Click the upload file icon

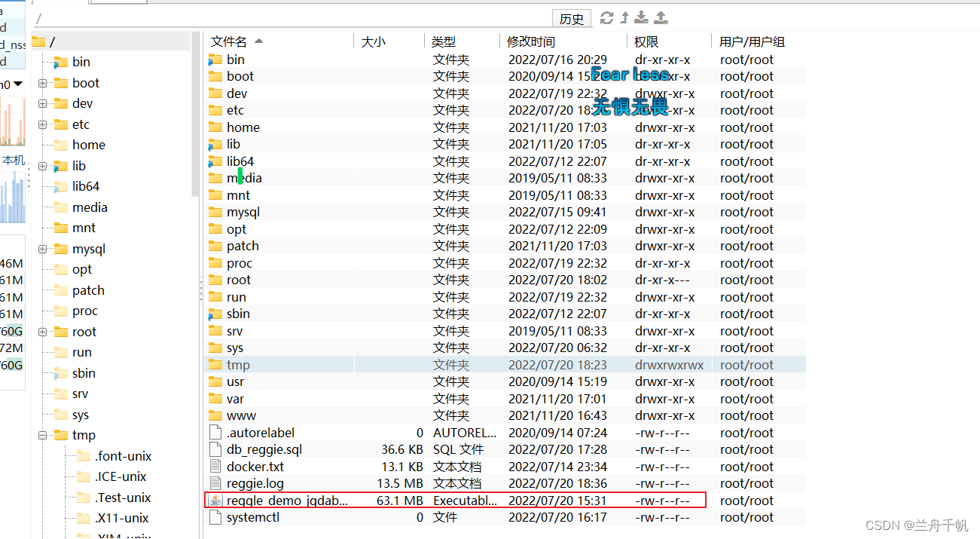pyautogui.click(x=661, y=18)
